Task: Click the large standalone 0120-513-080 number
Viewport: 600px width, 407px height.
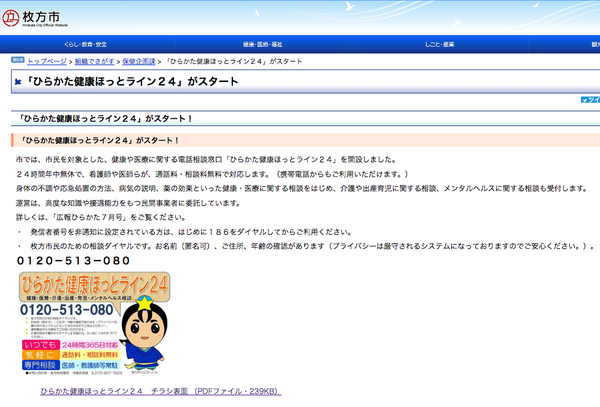Action: coord(73,261)
